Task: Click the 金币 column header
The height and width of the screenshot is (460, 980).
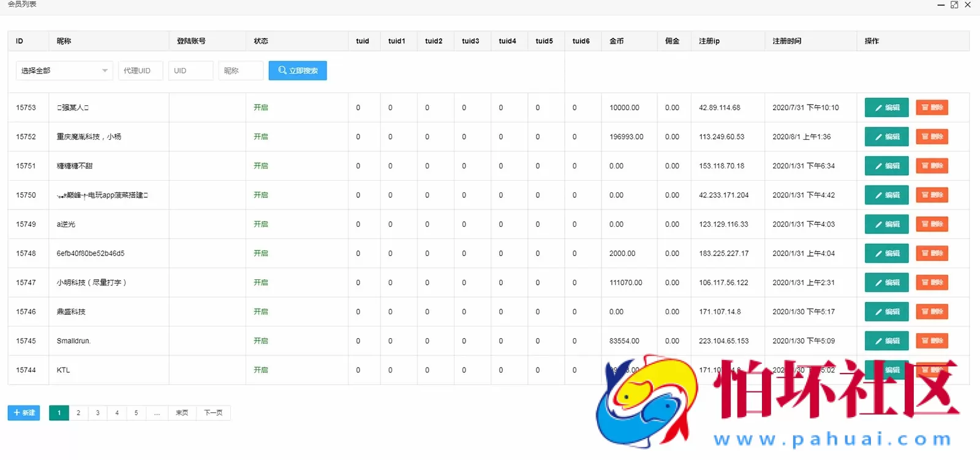Action: 616,41
